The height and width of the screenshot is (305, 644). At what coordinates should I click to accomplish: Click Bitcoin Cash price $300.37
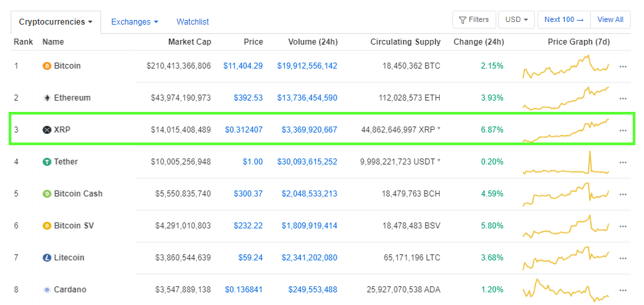248,194
